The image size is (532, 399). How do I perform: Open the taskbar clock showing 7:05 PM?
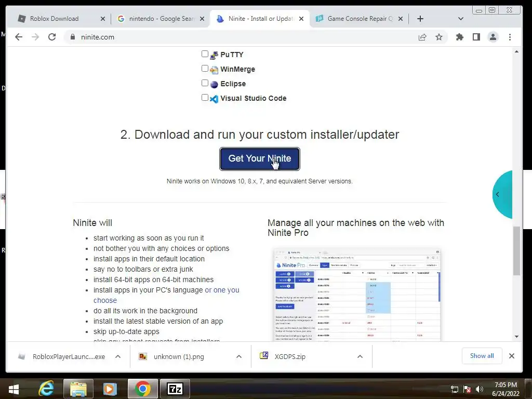pos(506,389)
